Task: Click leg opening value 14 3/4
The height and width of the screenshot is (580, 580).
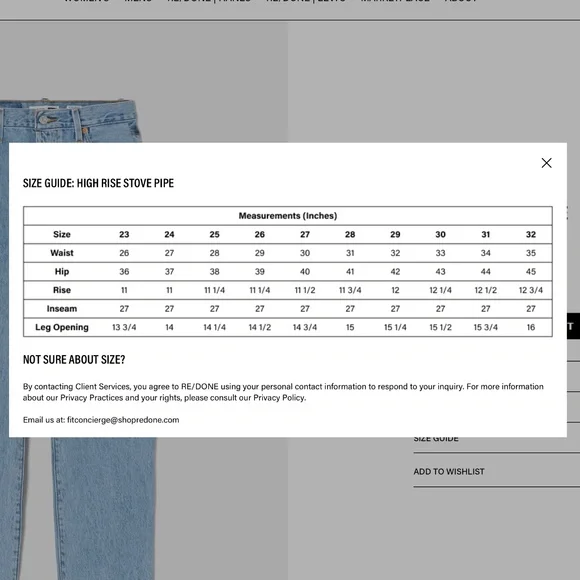Action: click(305, 327)
